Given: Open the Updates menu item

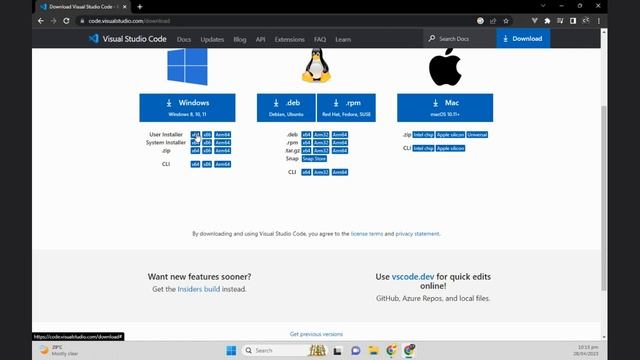Looking at the screenshot, I should (212, 40).
